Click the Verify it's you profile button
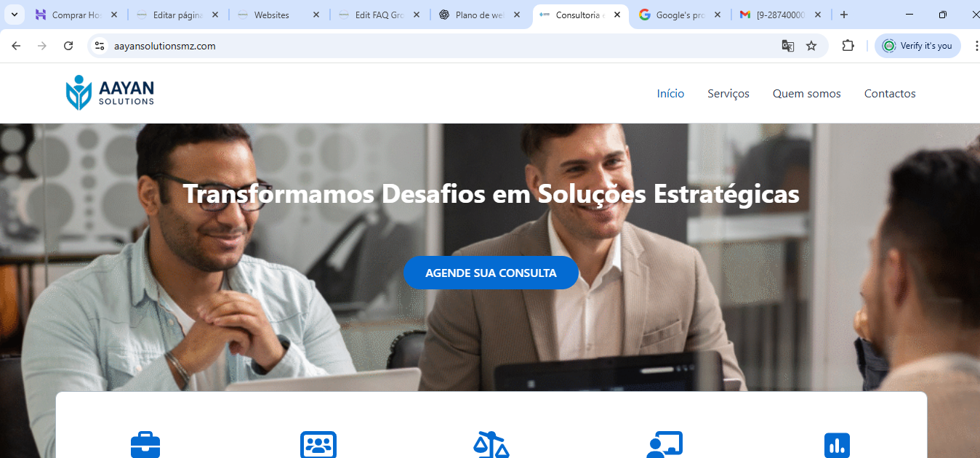This screenshot has width=980, height=458. [x=917, y=46]
